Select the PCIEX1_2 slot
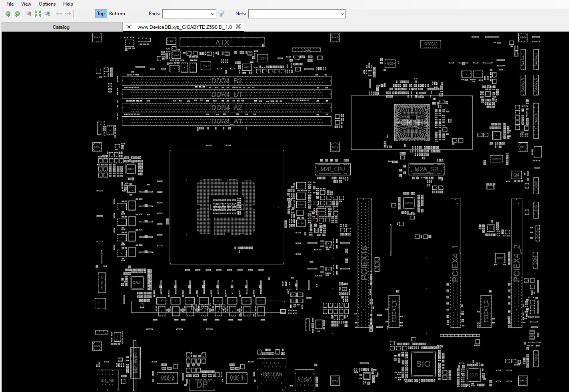Viewport: 569px width, 392px height. 486,312
